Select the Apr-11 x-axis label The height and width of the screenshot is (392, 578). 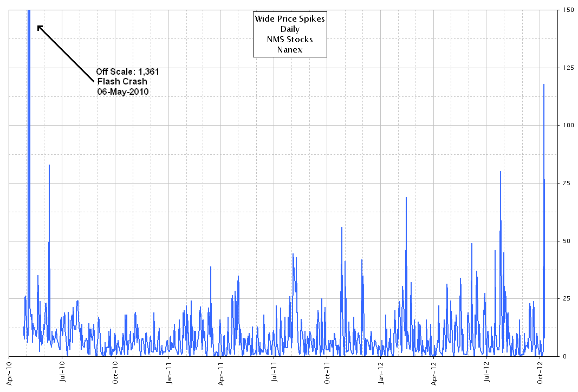click(221, 373)
